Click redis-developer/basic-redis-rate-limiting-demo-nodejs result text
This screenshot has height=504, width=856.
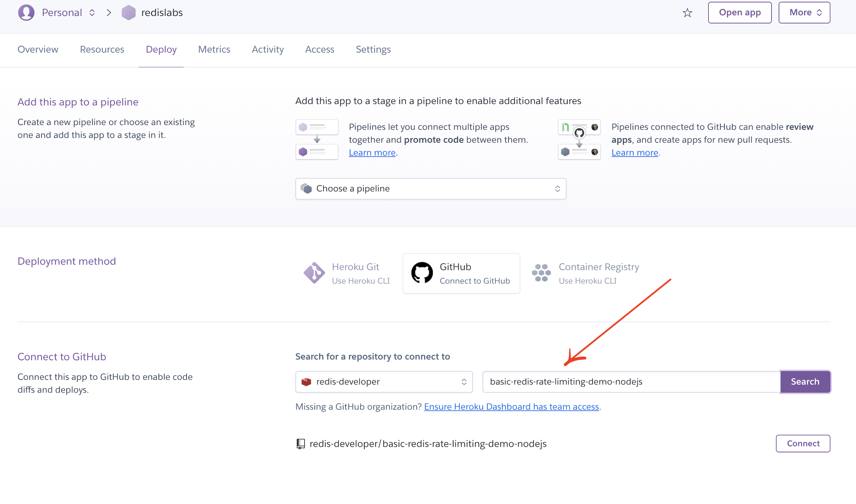click(428, 444)
